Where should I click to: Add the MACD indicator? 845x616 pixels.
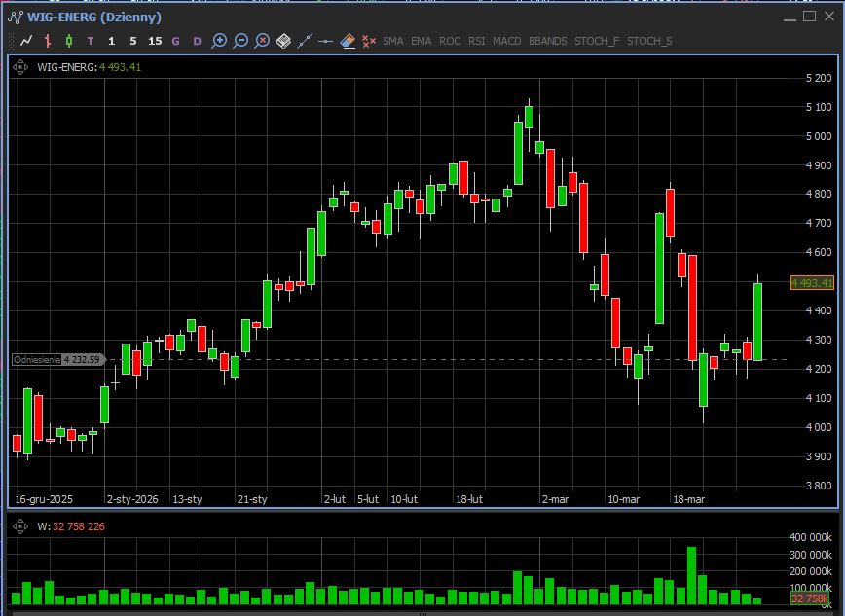(506, 41)
